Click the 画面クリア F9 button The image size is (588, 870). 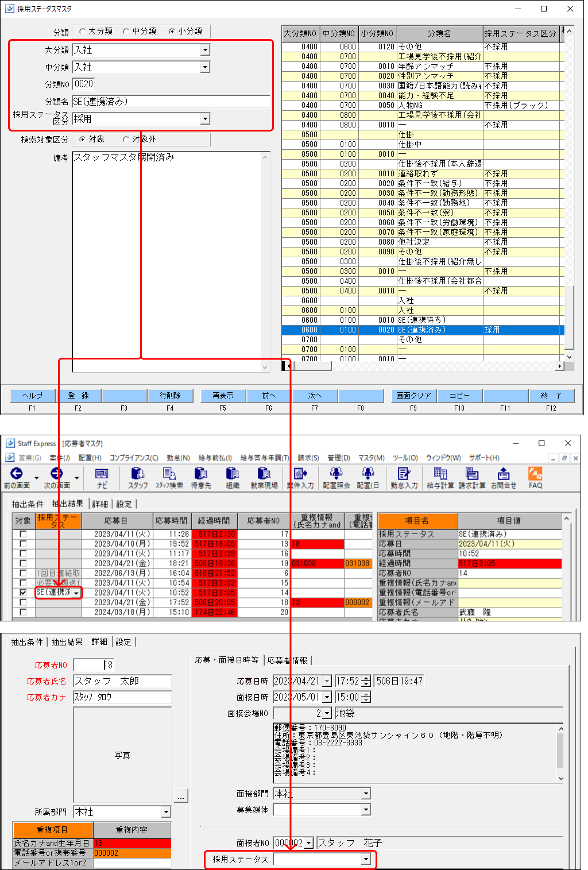coord(414,396)
